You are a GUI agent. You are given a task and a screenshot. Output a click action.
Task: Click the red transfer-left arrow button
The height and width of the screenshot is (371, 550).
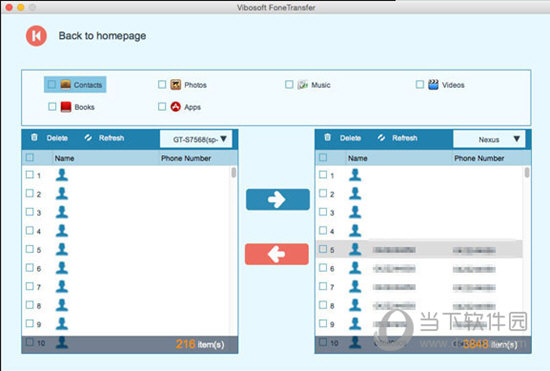(x=277, y=254)
